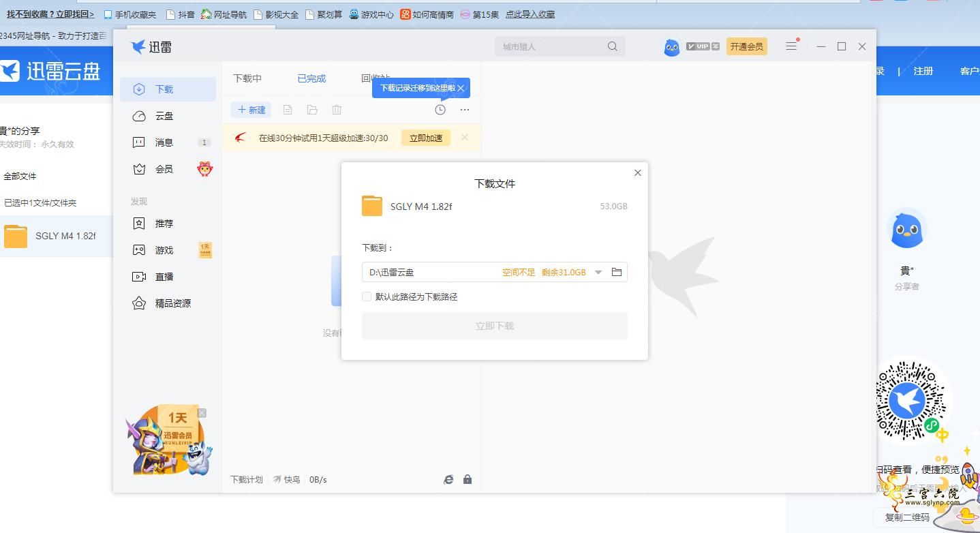Viewport: 980px width, 533px height.
Task: Open 手机收藏夹 bookmark in browser
Action: pos(130,14)
